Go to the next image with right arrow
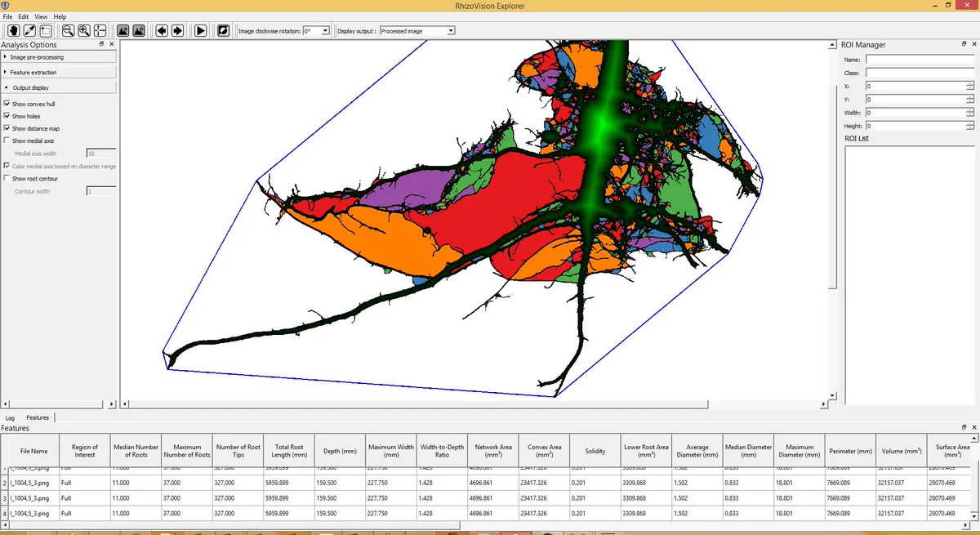Screen dimensions: 980x535 point(177,30)
